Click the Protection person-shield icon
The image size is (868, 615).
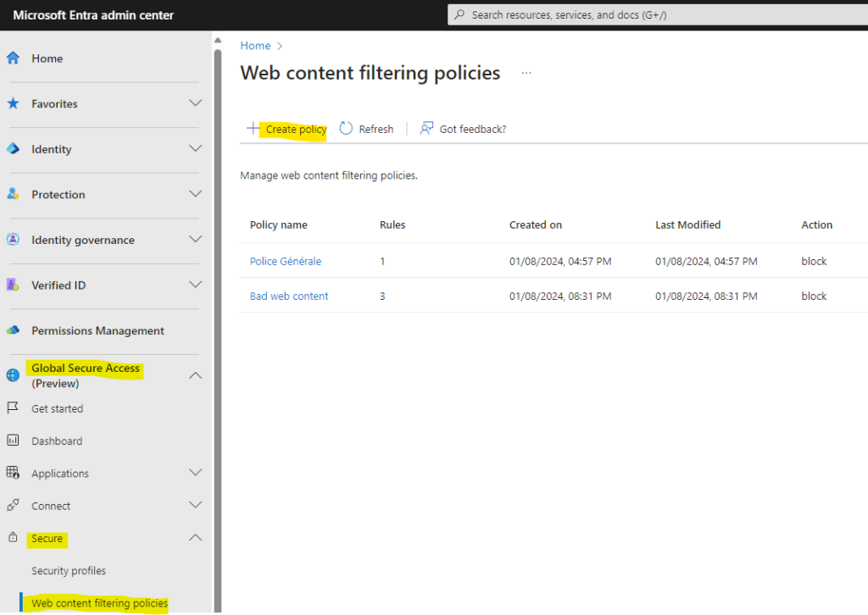tap(14, 194)
